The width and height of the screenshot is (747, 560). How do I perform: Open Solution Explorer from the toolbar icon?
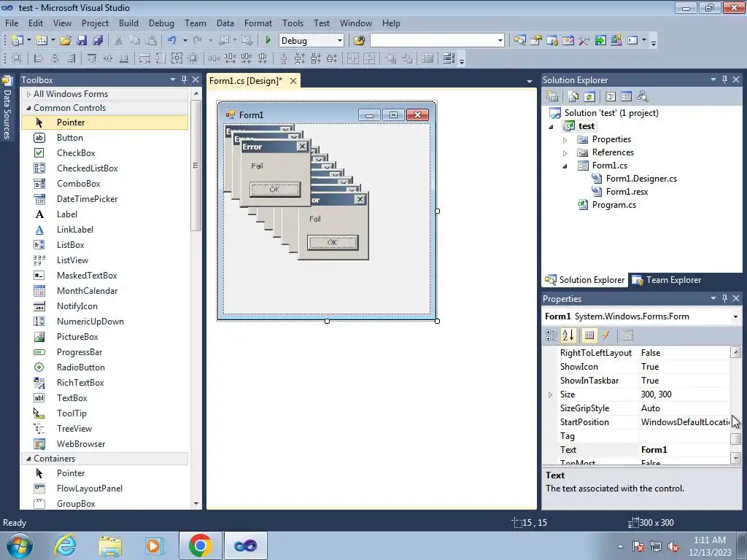click(519, 41)
